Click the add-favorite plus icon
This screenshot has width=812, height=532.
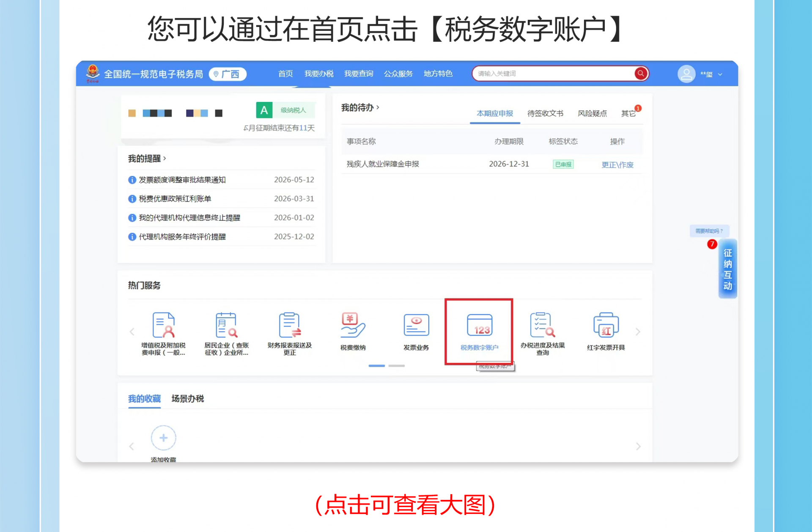tap(163, 438)
